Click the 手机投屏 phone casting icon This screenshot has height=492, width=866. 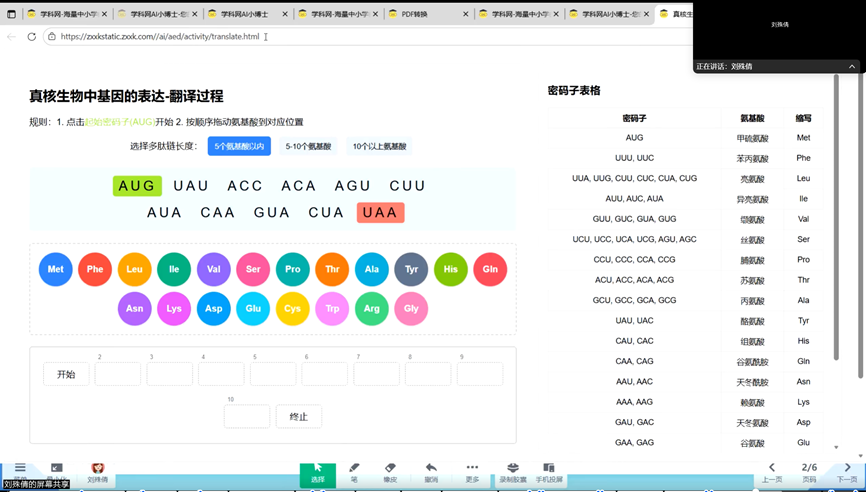pos(548,472)
